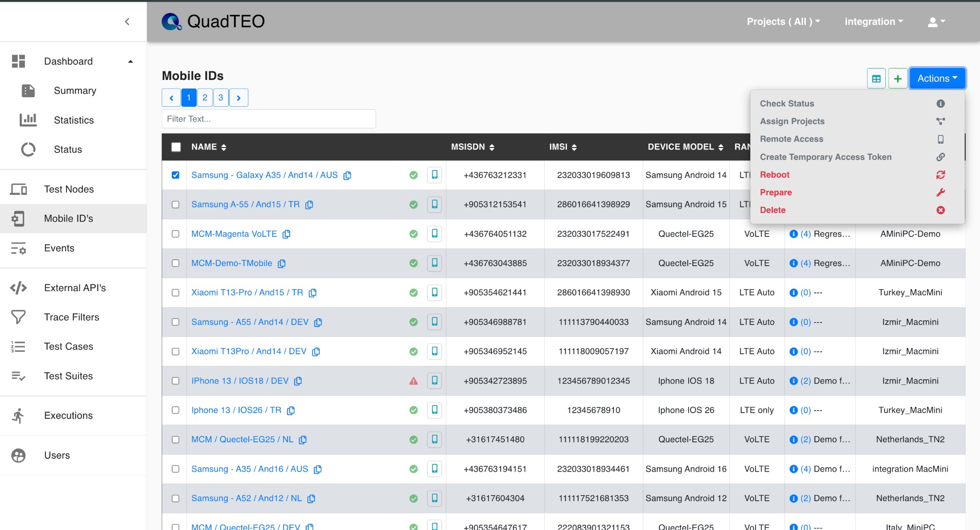Uncheck Samsung Galaxy A35 row checkbox
The image size is (980, 530).
point(176,175)
